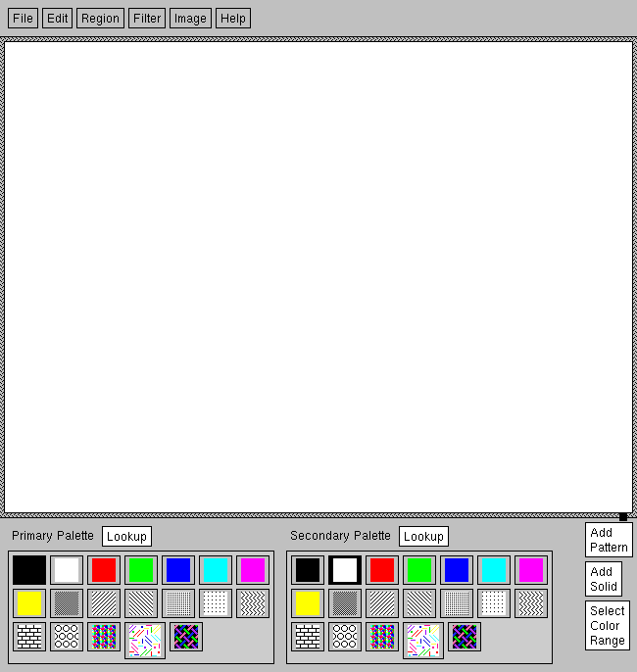The width and height of the screenshot is (637, 672).
Task: Click the Add Pattern button
Action: (x=609, y=540)
